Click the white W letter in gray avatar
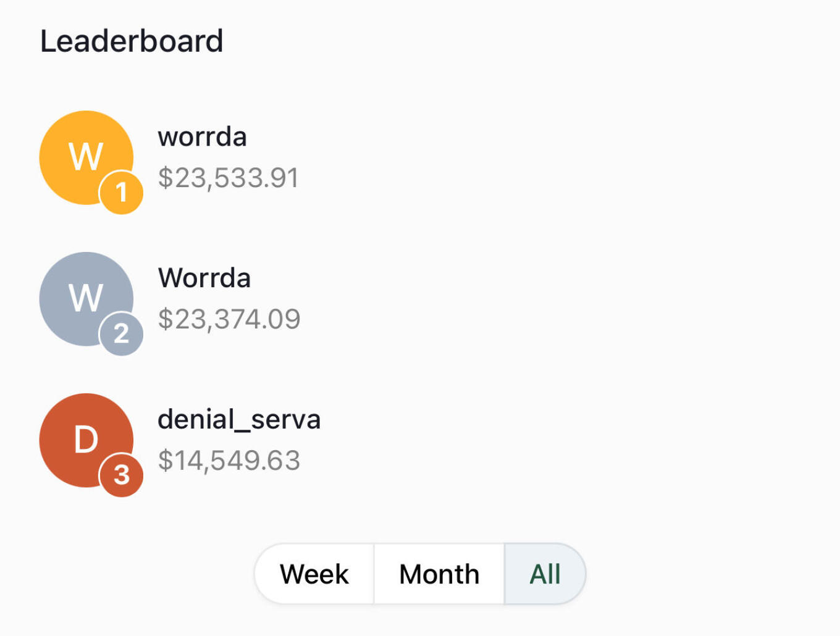 tap(86, 298)
